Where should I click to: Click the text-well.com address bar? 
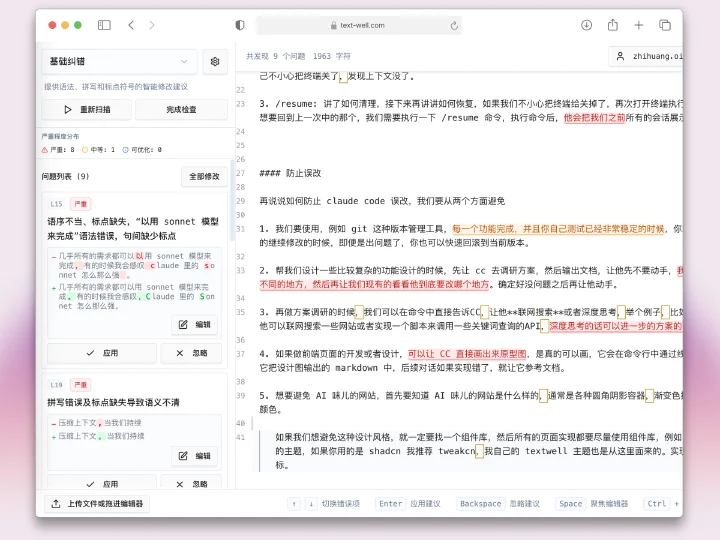coord(359,25)
